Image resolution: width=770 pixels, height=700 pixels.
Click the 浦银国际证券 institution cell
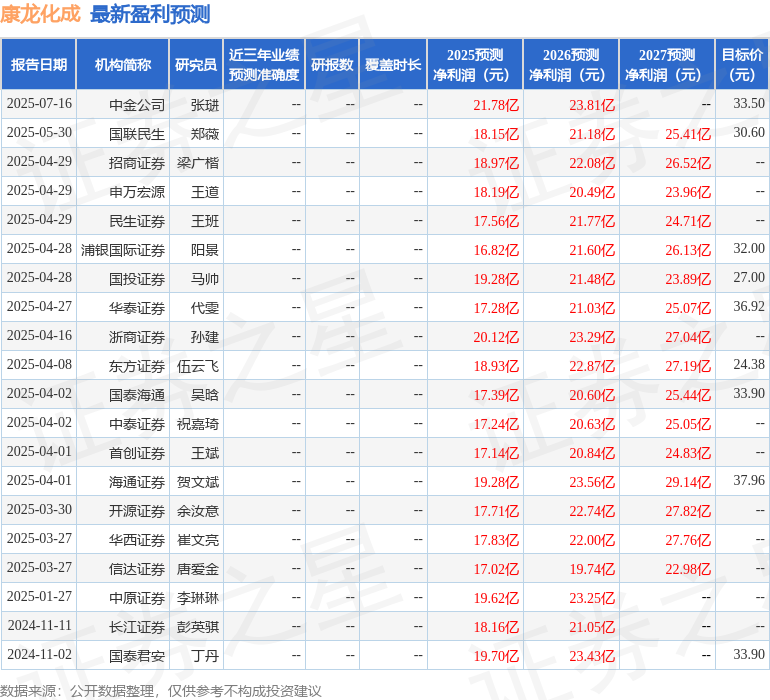[123, 250]
